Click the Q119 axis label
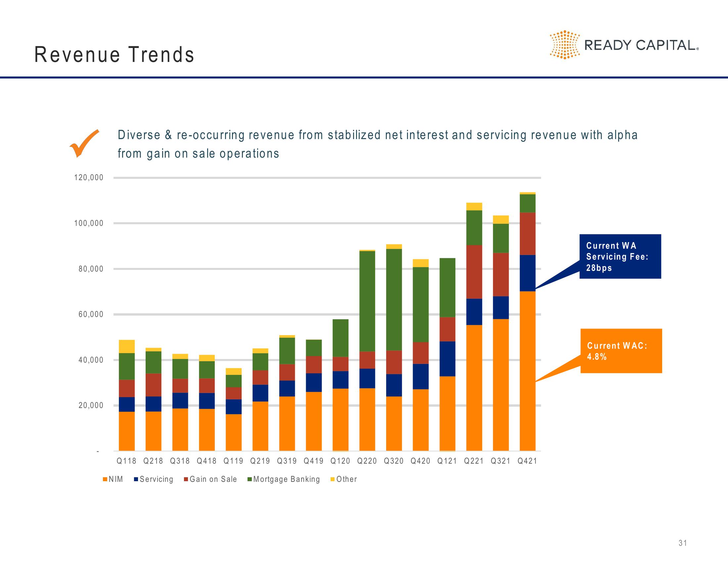The width and height of the screenshot is (728, 563). pyautogui.click(x=233, y=461)
